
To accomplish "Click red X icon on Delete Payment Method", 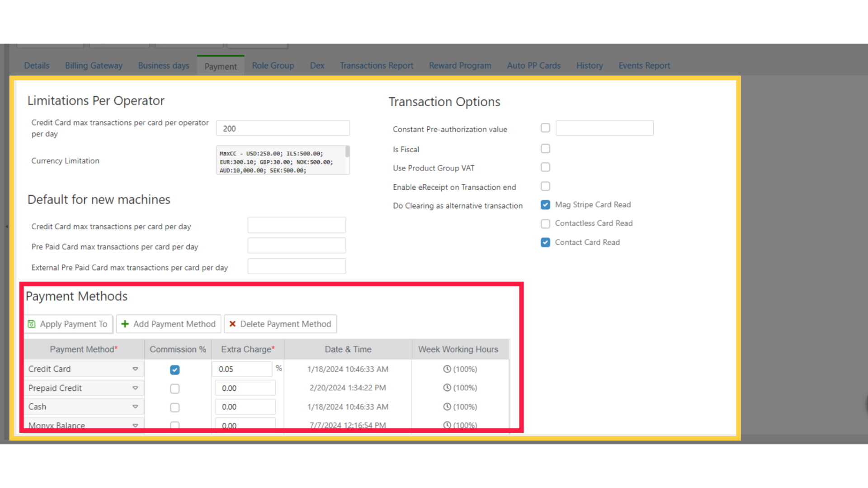I will pos(232,324).
